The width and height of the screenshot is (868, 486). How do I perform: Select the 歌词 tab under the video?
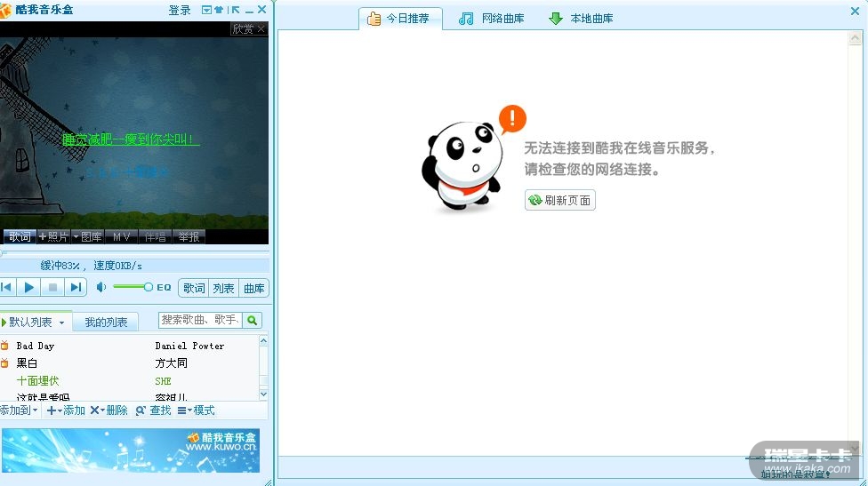coord(20,236)
